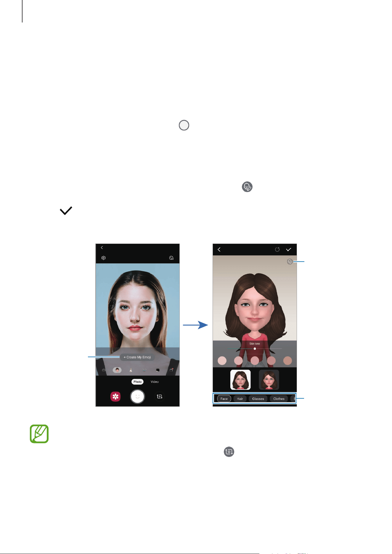Open the Face category tab
The height and width of the screenshot is (554, 392).
pyautogui.click(x=224, y=399)
